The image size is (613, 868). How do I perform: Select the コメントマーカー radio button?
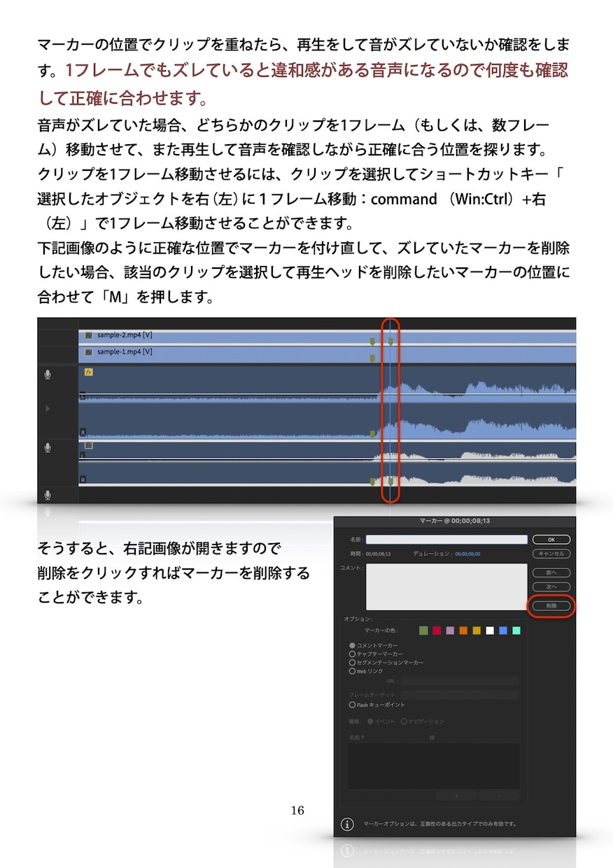(352, 645)
